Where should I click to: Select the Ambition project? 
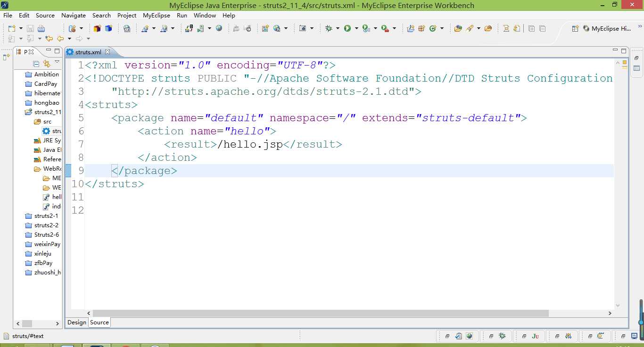click(x=42, y=74)
